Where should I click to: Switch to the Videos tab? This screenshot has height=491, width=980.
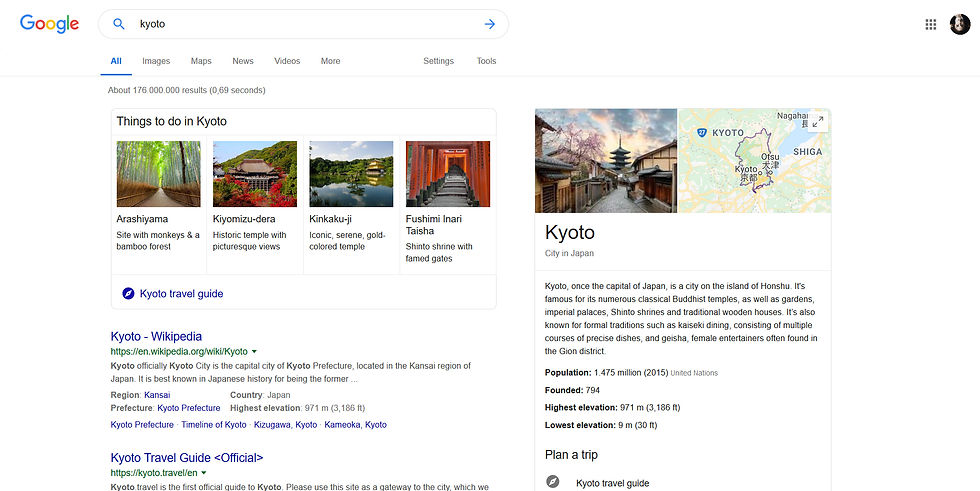tap(288, 61)
